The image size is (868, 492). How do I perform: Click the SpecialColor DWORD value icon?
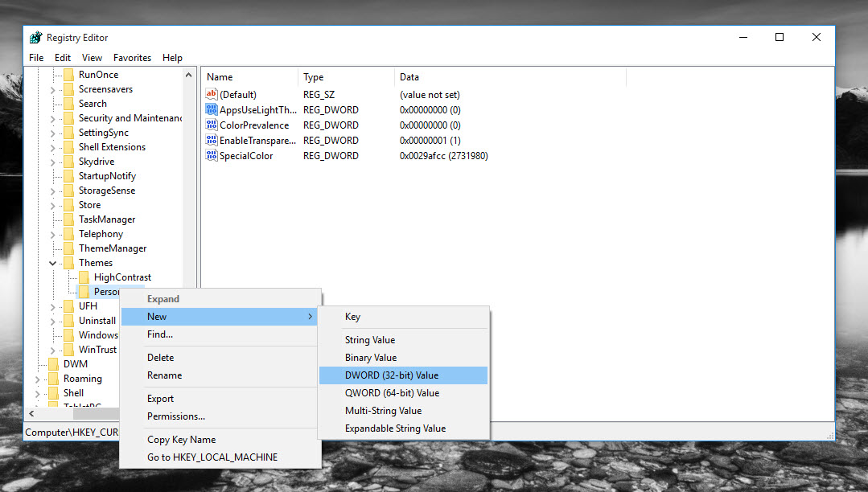(x=212, y=156)
